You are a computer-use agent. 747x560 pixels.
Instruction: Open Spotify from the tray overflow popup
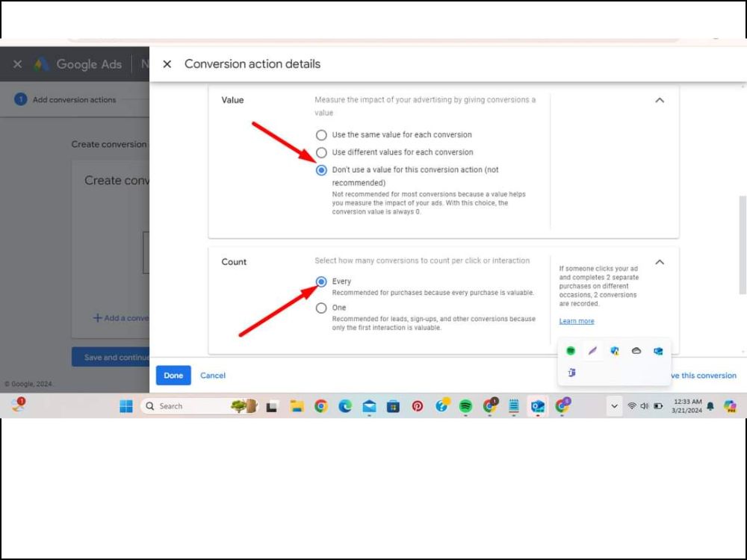click(x=571, y=351)
